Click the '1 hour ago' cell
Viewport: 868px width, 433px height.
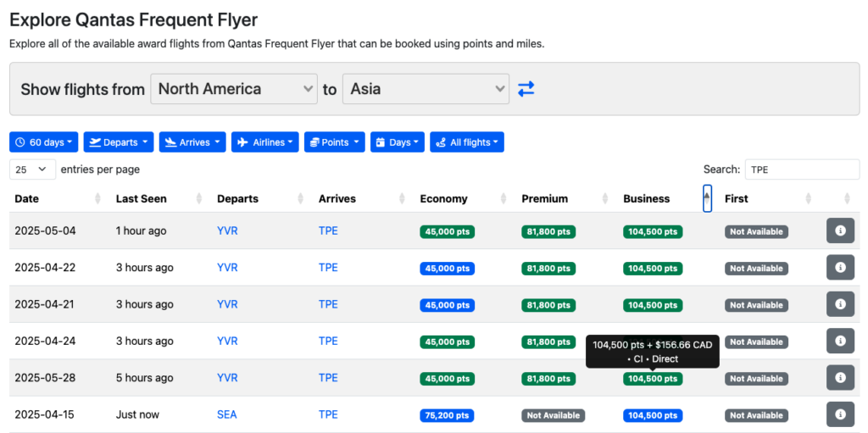(x=141, y=230)
